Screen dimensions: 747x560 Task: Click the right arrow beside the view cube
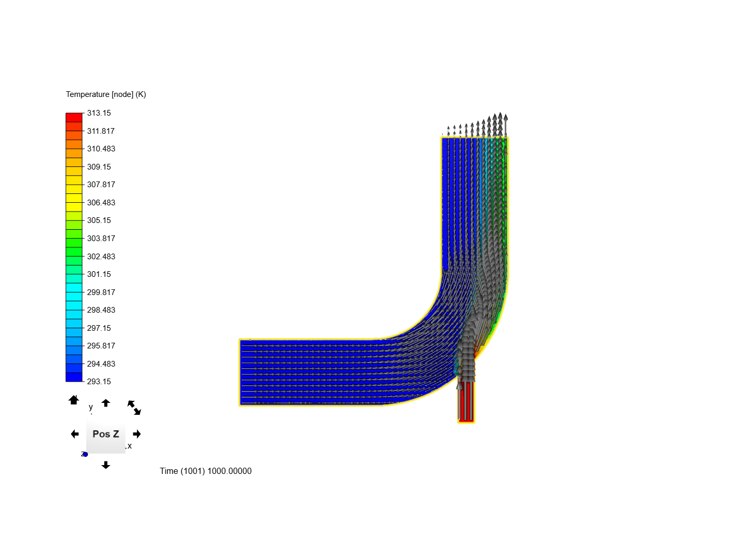136,434
